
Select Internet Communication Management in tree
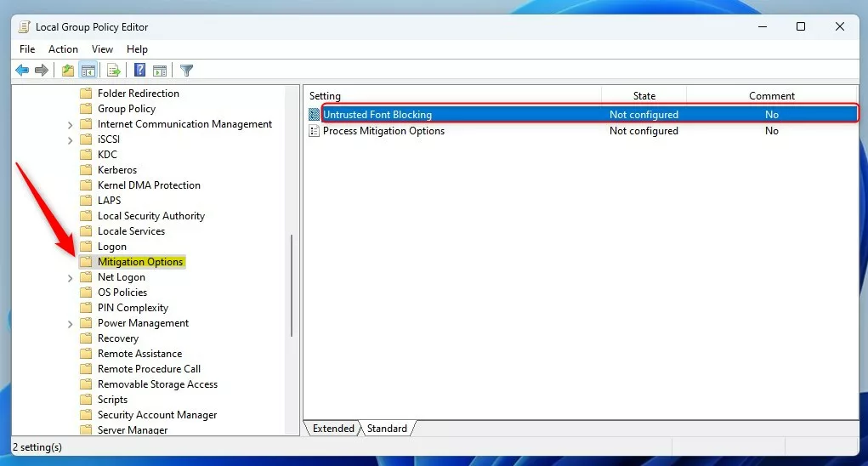(184, 124)
